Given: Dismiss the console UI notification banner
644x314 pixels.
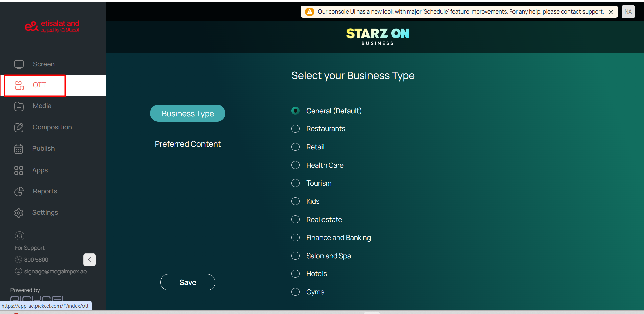Looking at the screenshot, I should [x=611, y=12].
